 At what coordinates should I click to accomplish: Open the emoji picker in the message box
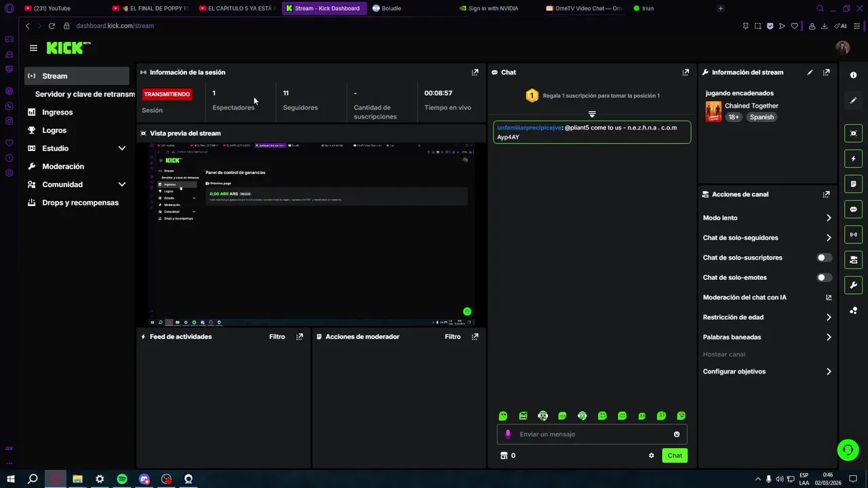click(676, 434)
